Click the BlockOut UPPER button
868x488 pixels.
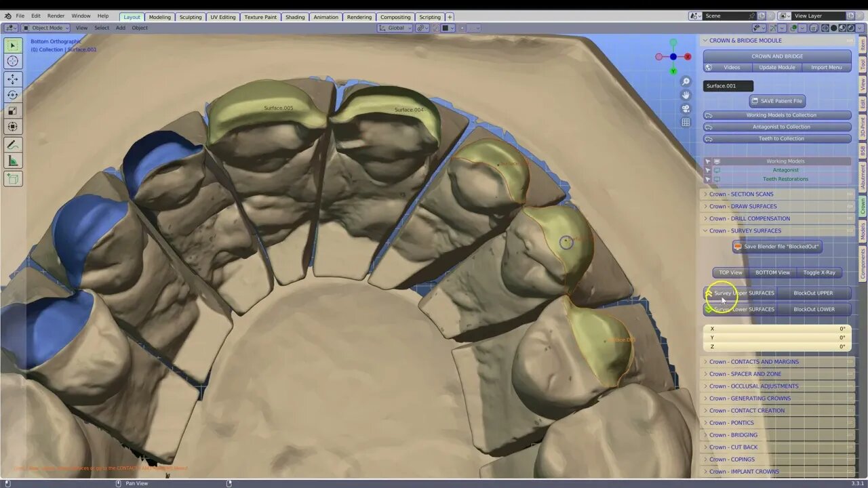pos(813,293)
